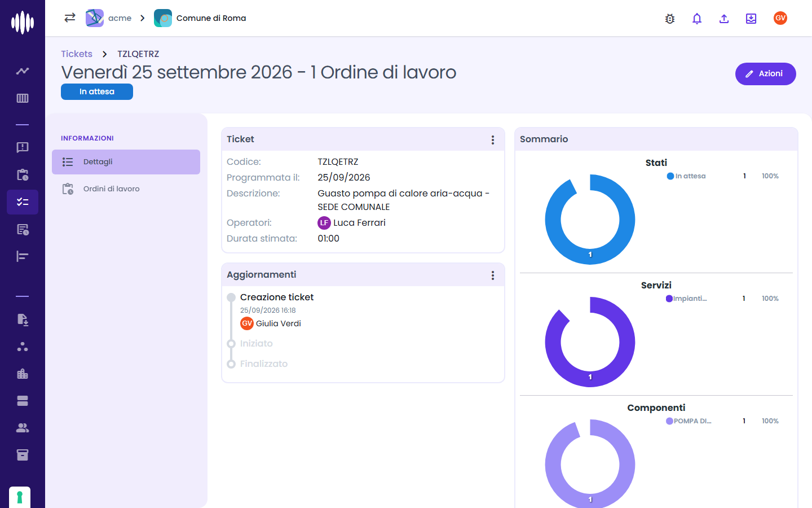Click the app logo in the sidebar
The height and width of the screenshot is (508, 812).
23,23
